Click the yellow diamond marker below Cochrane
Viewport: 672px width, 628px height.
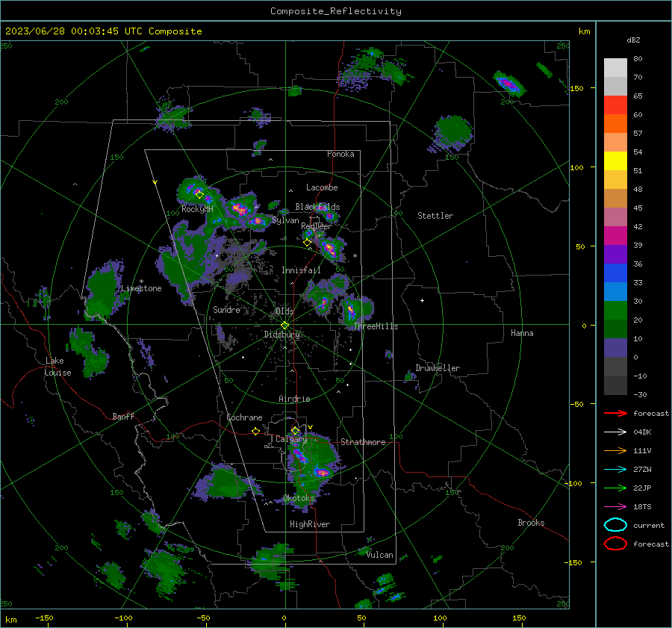click(x=256, y=432)
